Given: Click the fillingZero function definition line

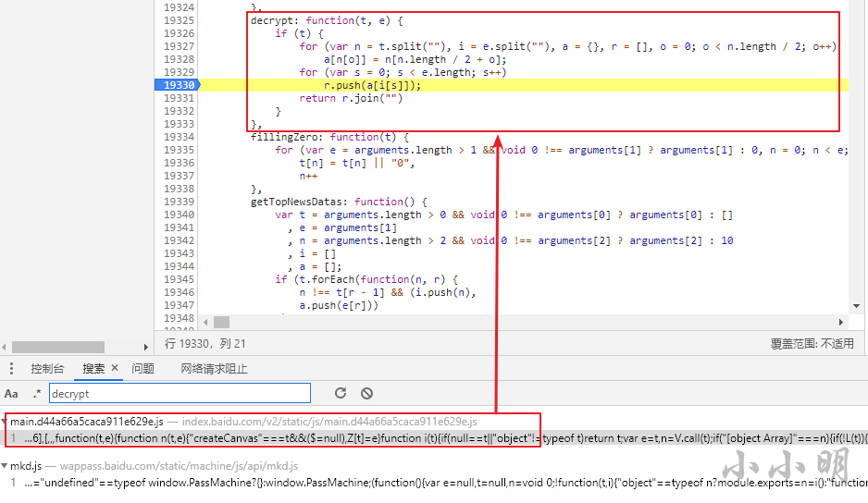Looking at the screenshot, I should click(x=330, y=137).
